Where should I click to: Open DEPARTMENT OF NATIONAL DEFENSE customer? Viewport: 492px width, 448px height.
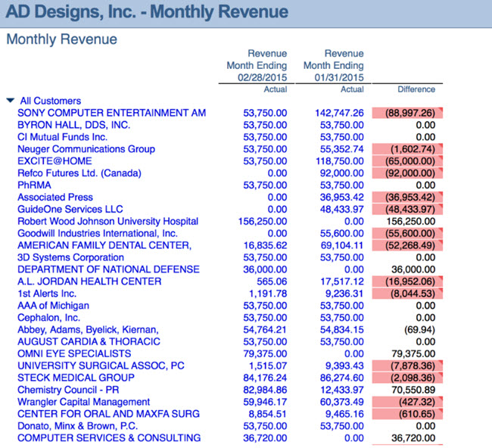coord(108,269)
